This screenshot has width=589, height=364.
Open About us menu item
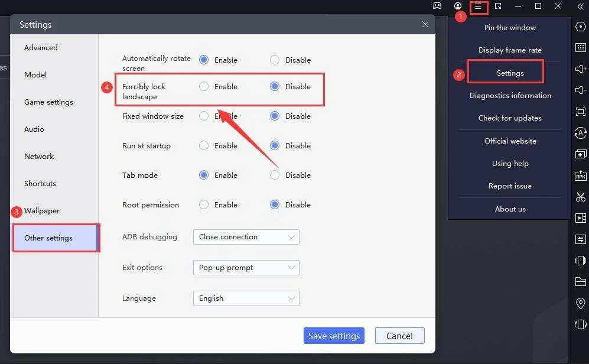pos(510,209)
